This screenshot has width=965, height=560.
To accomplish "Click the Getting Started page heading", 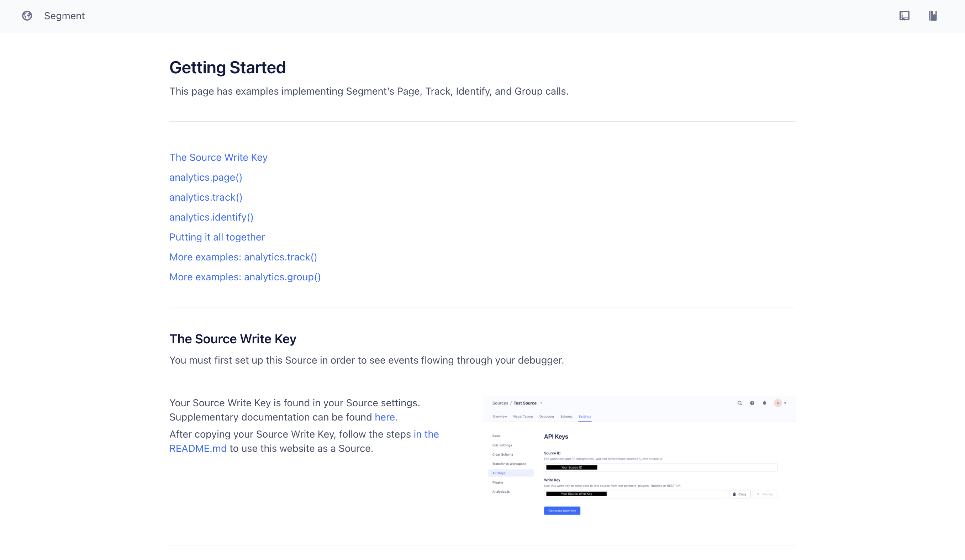I will coord(227,67).
